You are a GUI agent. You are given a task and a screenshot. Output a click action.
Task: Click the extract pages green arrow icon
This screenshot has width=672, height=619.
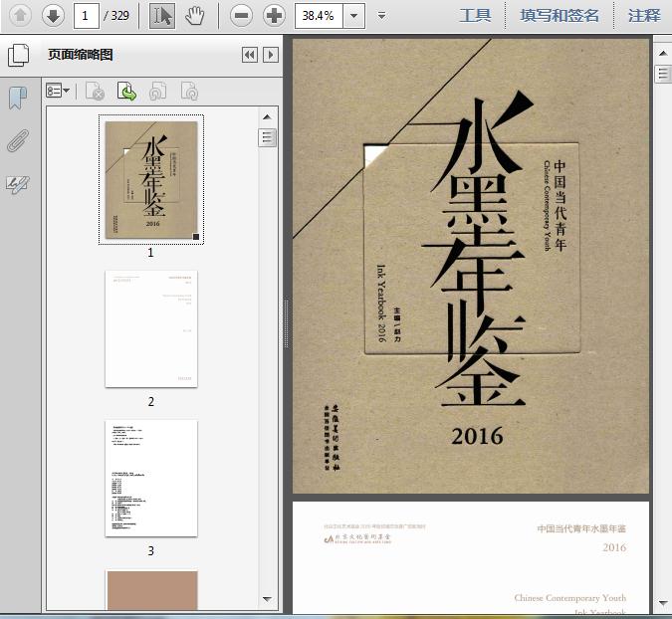pyautogui.click(x=126, y=92)
